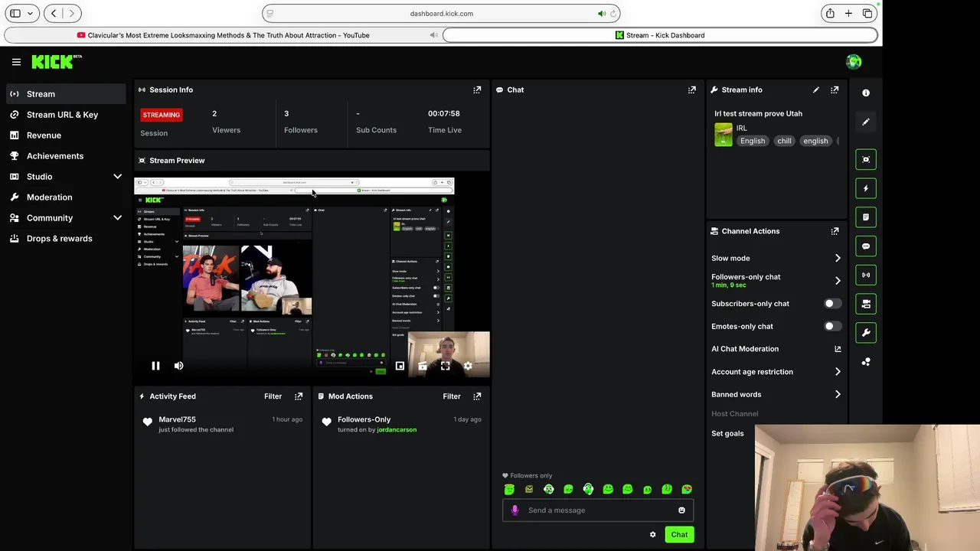Open the jordancarson username link
980x551 pixels.
click(397, 430)
